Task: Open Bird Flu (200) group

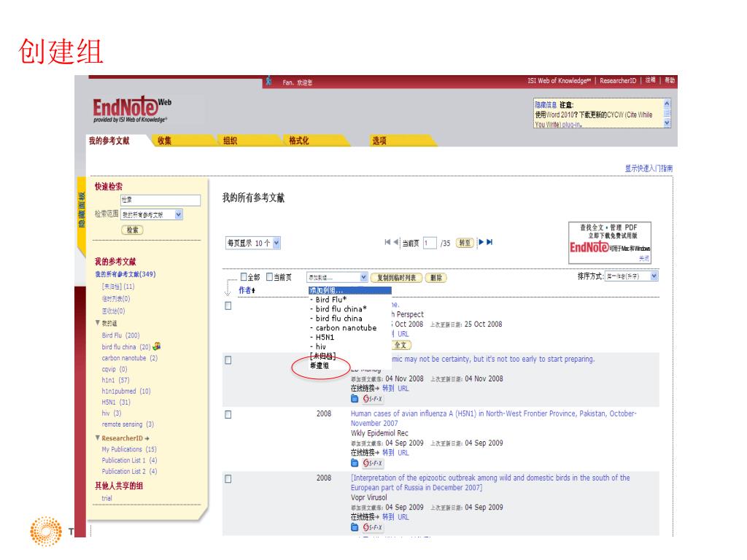Action: 120,335
